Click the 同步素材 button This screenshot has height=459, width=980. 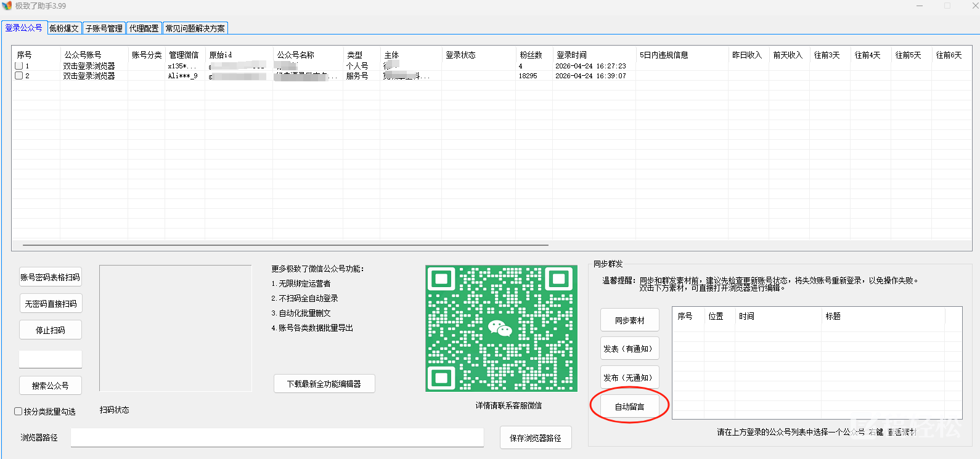(x=630, y=320)
